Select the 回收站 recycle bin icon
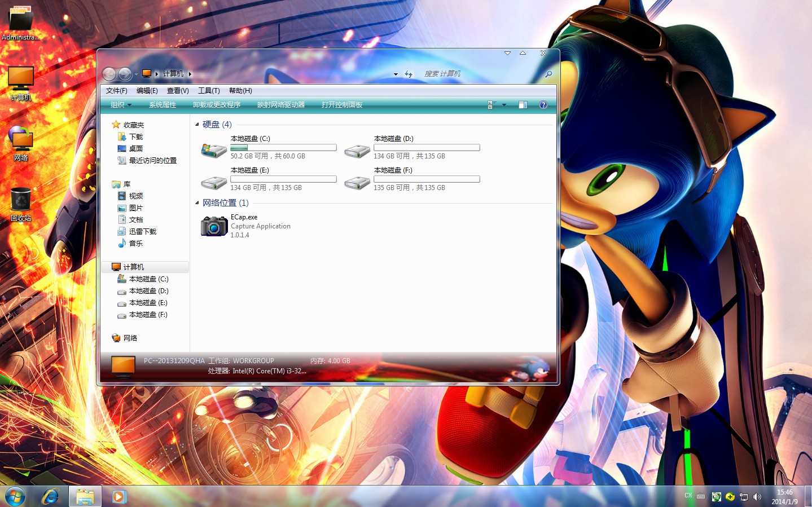This screenshot has height=507, width=812. tap(21, 204)
